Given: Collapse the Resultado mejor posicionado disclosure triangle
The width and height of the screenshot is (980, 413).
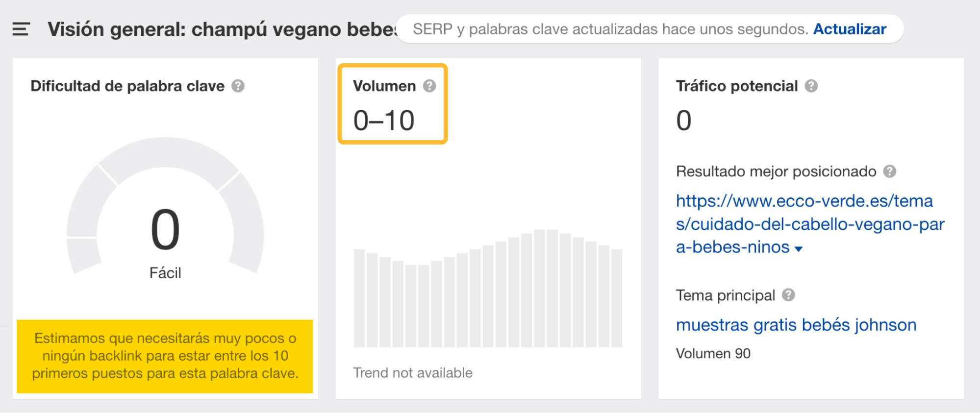Looking at the screenshot, I should coord(799,249).
